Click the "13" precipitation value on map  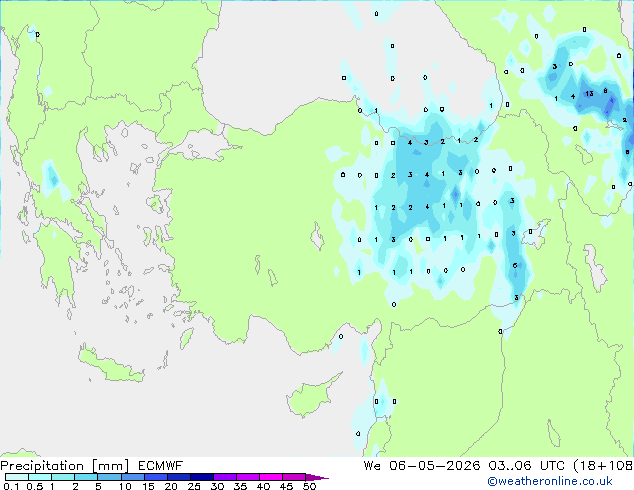(589, 94)
